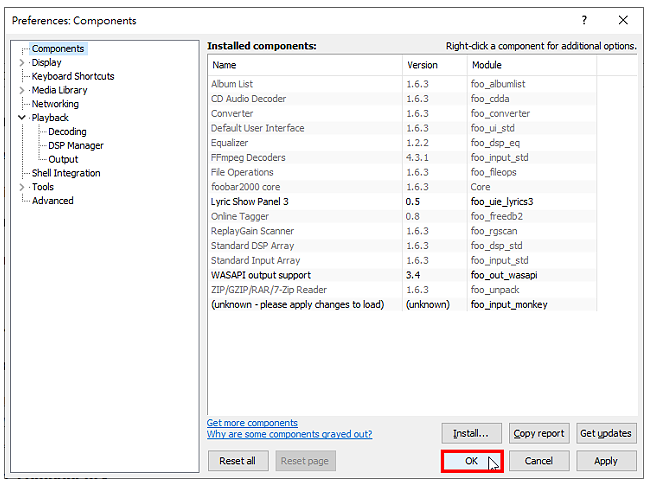The height and width of the screenshot is (483, 648).
Task: Sort components by the Version column header
Action: 435,65
